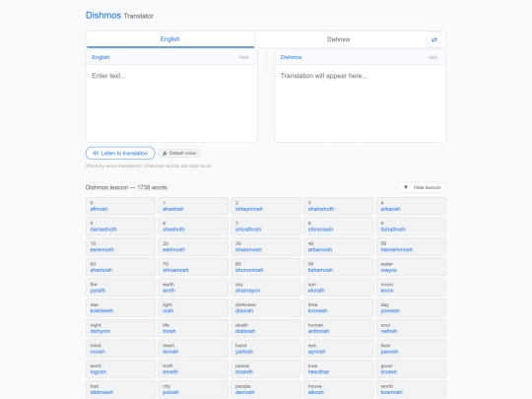This screenshot has height=399, width=532.
Task: Select the day lexicon card
Action: pos(411,307)
